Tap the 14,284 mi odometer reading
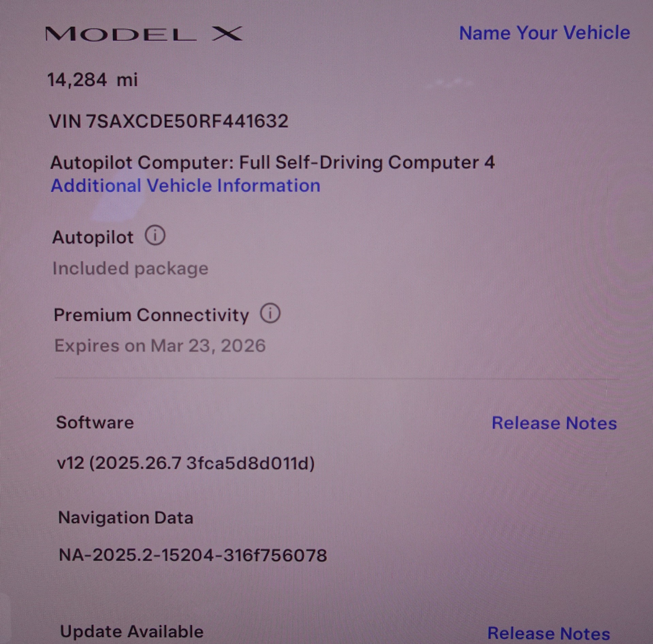 pos(92,80)
